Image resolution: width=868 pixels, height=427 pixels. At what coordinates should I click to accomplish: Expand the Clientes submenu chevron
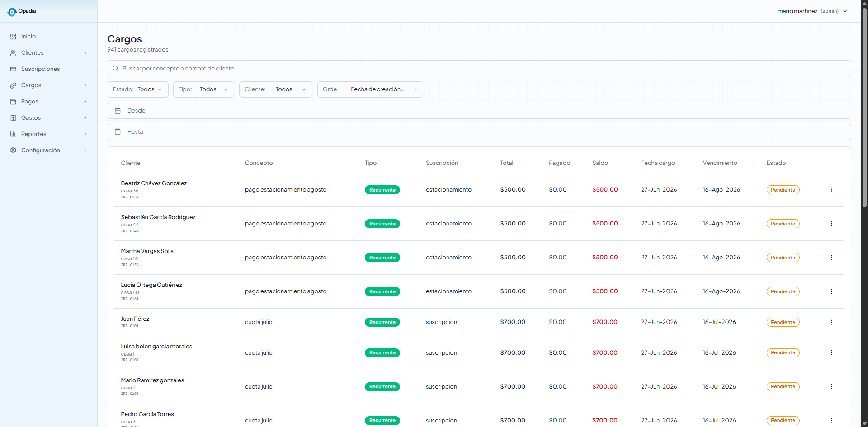85,53
